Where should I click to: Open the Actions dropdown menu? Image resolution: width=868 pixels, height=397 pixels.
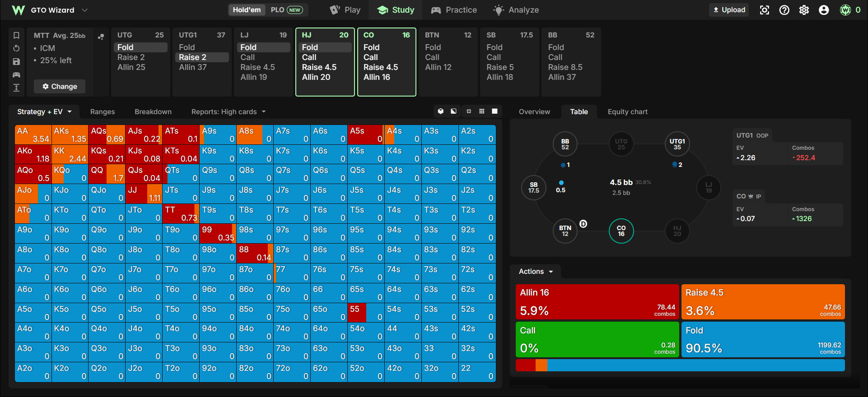coord(536,272)
